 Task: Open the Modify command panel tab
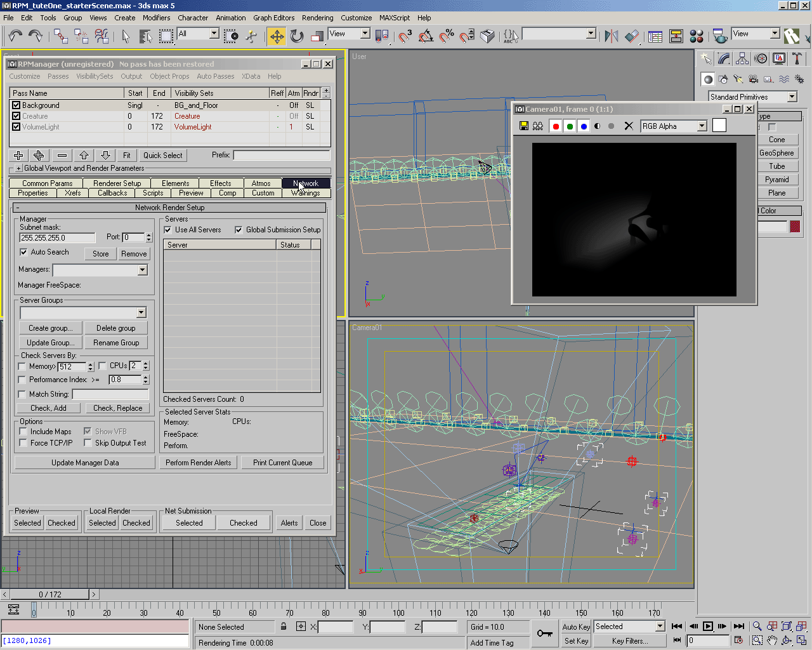point(724,58)
